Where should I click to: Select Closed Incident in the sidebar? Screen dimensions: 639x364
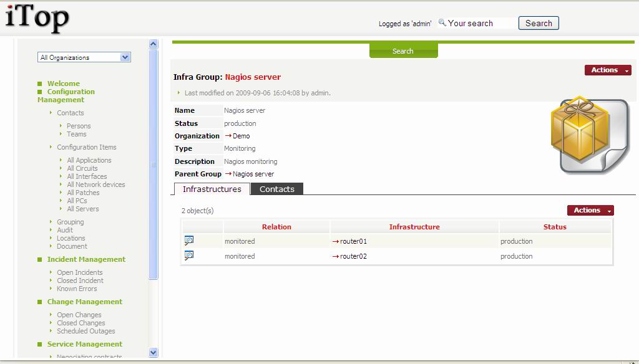(80, 280)
